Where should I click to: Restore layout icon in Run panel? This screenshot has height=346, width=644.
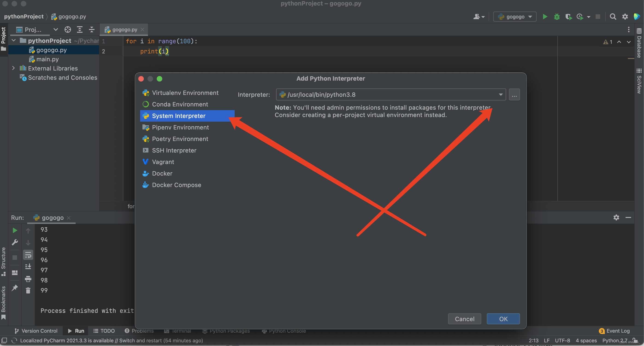(15, 273)
